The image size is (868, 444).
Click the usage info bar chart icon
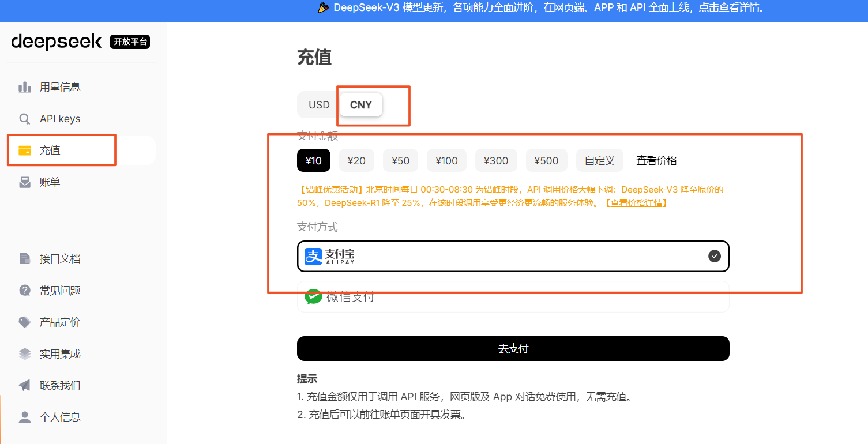click(25, 87)
